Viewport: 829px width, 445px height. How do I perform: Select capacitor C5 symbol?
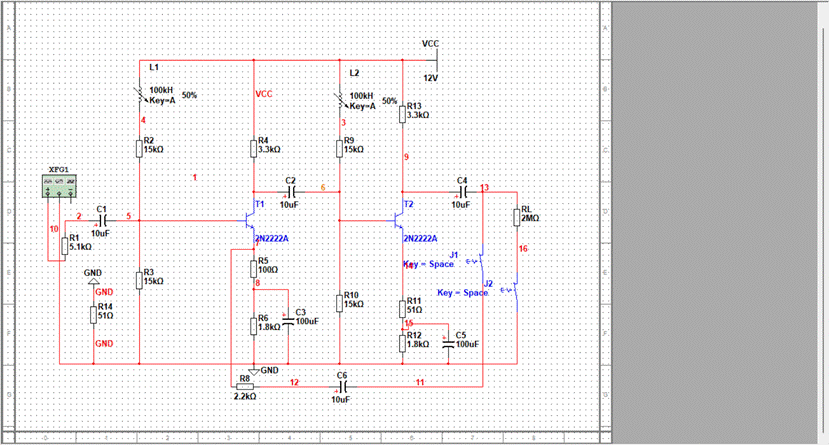pyautogui.click(x=448, y=344)
